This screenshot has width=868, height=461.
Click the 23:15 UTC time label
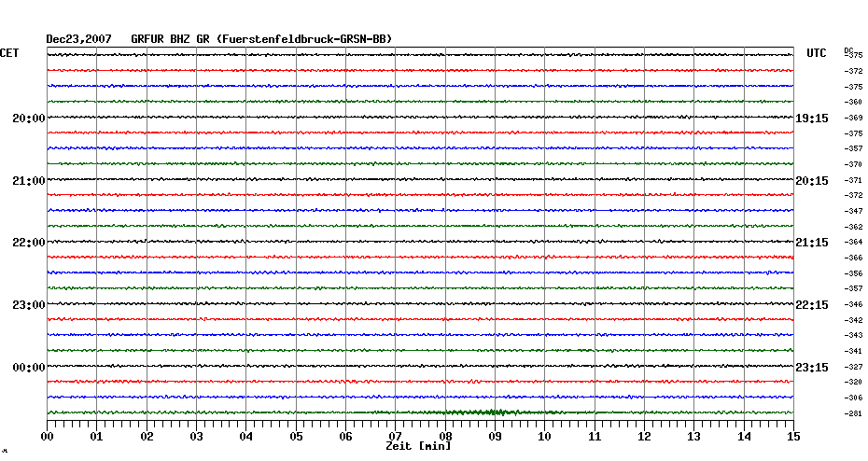[812, 368]
